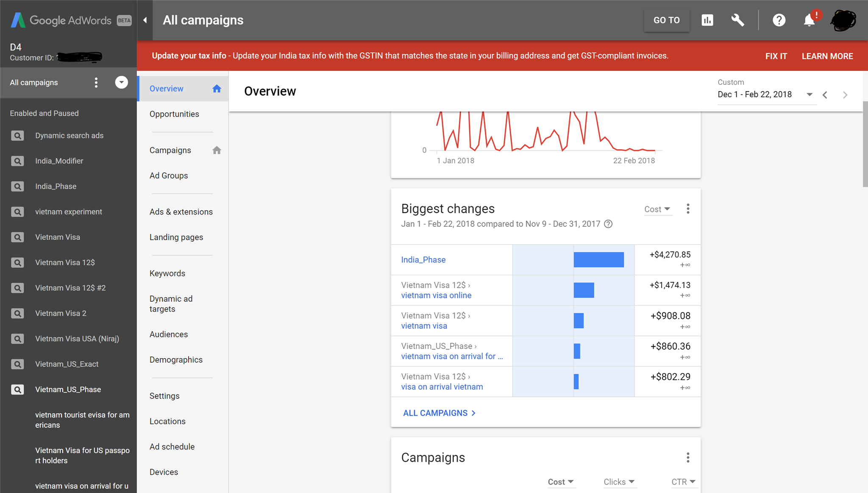
Task: Open Ads & extensions menu item
Action: [181, 212]
